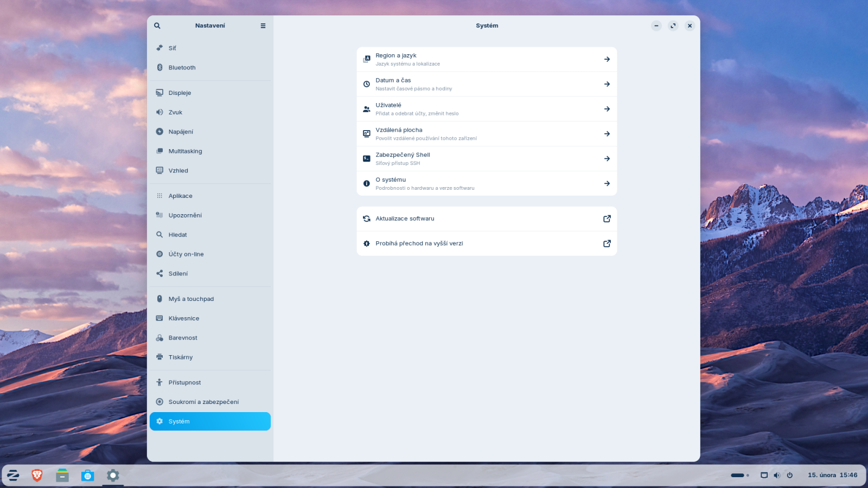Select Systém in the sidebar
Viewport: 868px width, 488px height.
[210, 421]
